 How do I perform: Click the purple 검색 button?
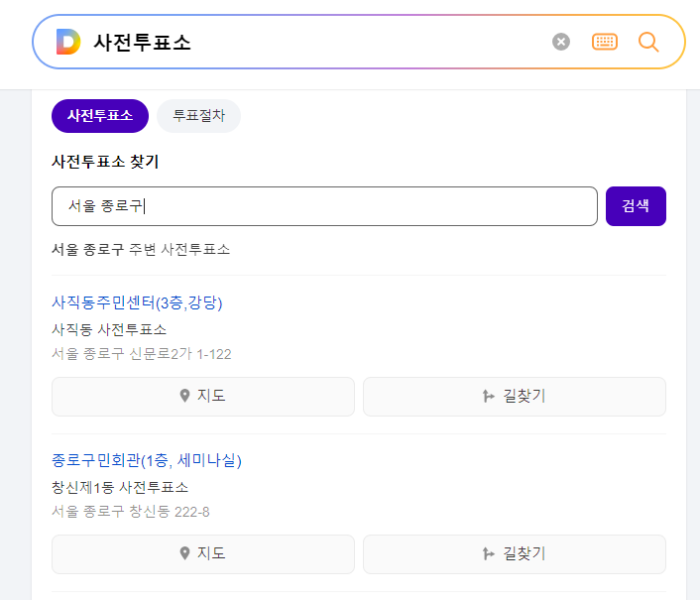tap(636, 206)
